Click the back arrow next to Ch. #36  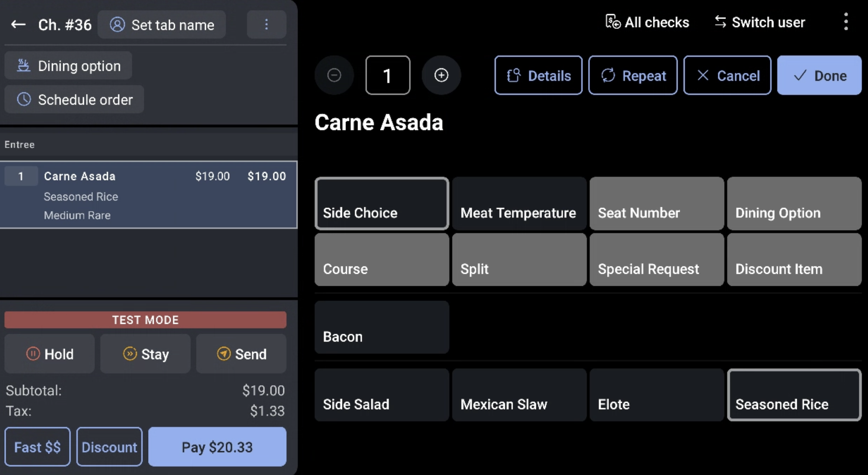(x=18, y=25)
